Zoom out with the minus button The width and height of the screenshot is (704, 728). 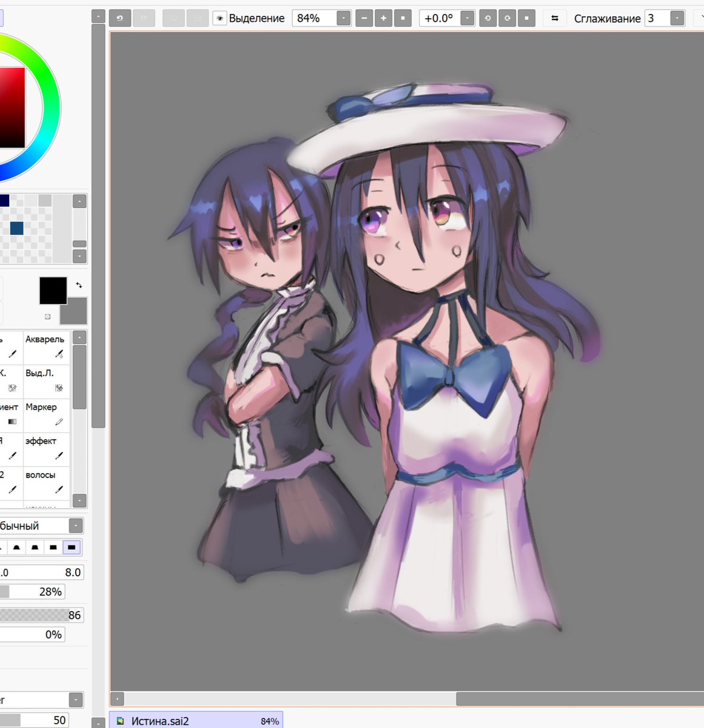click(364, 18)
